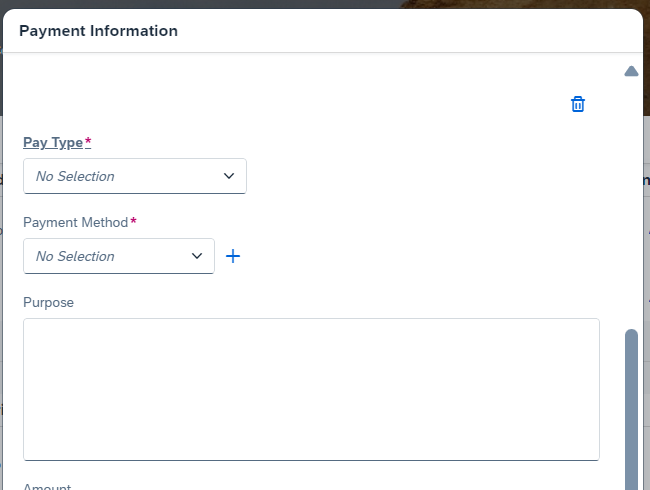Expand the Payment Method dropdown arrow

pos(197,256)
